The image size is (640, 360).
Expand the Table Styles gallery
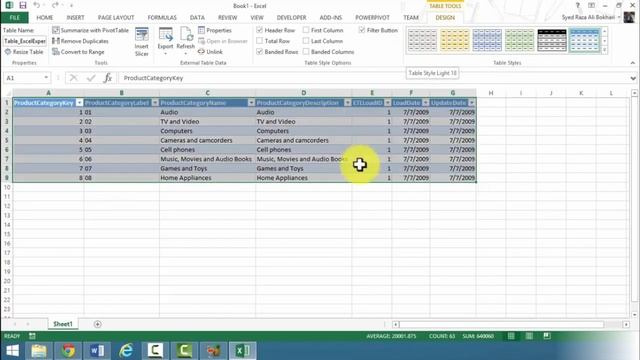(604, 51)
